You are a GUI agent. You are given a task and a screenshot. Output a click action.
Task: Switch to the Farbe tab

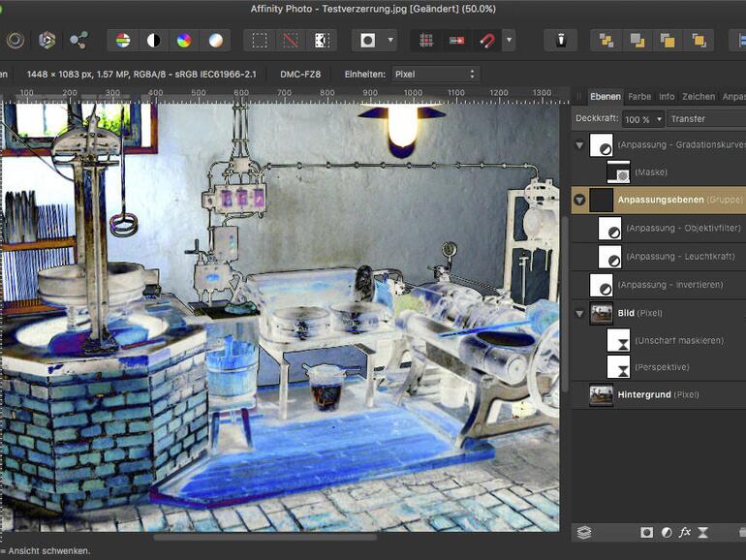click(639, 97)
